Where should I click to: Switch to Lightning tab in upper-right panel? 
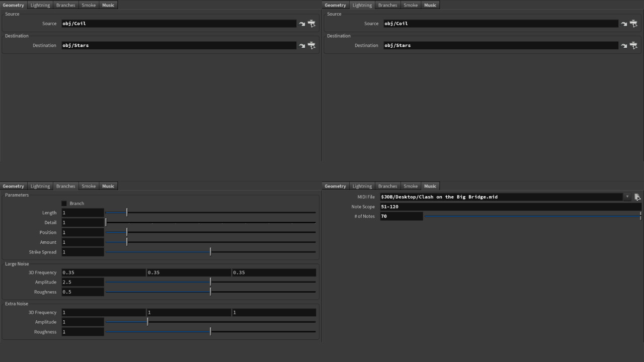[x=362, y=5]
